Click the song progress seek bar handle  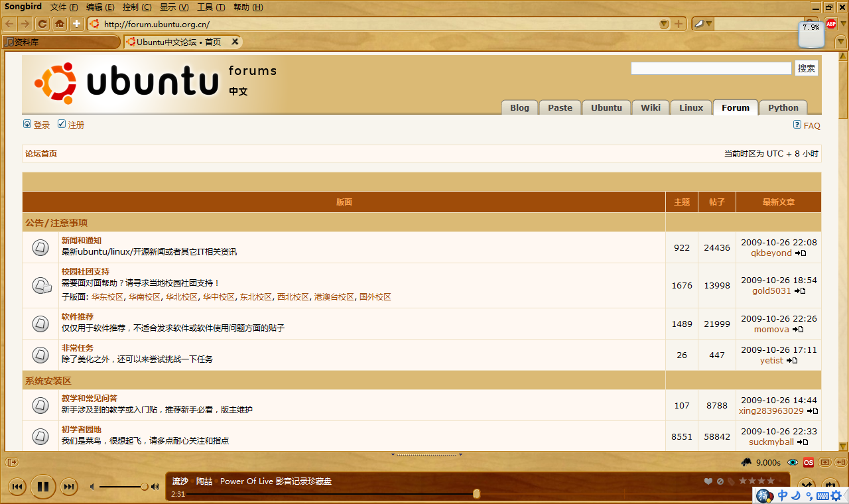(476, 493)
